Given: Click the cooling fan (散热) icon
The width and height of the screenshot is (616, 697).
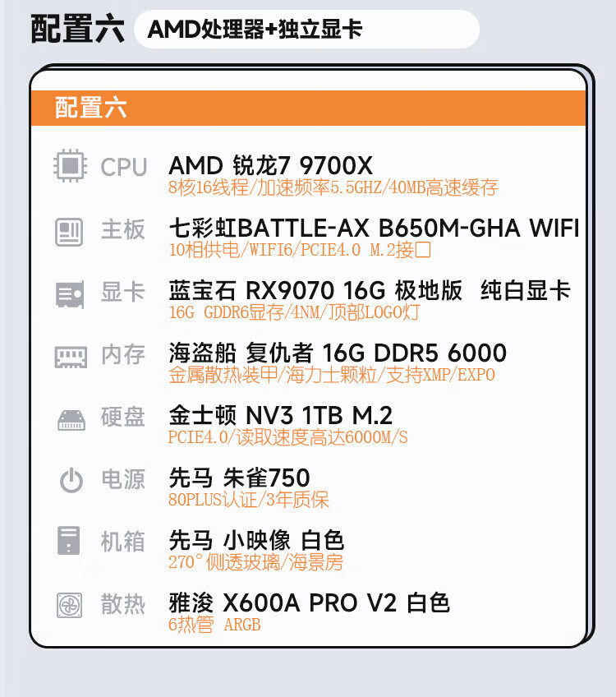Looking at the screenshot, I should point(70,605).
